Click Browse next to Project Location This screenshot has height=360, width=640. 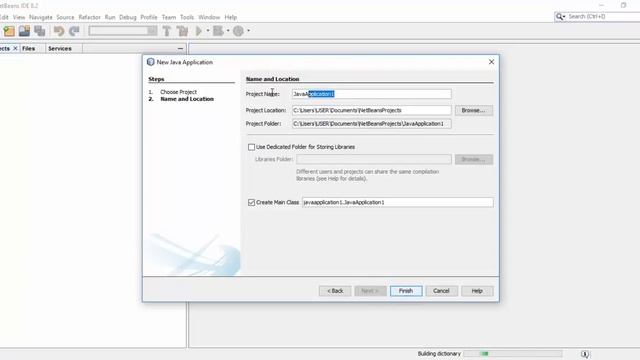click(x=473, y=110)
